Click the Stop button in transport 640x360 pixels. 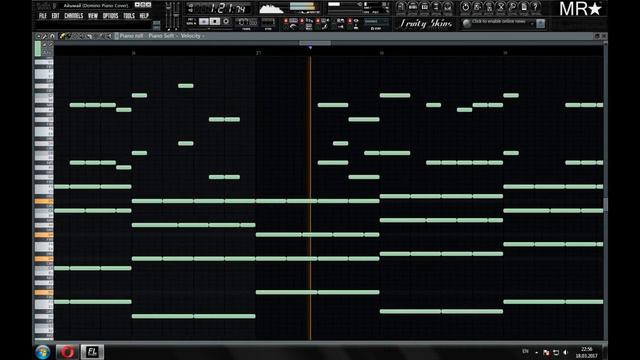click(x=215, y=21)
